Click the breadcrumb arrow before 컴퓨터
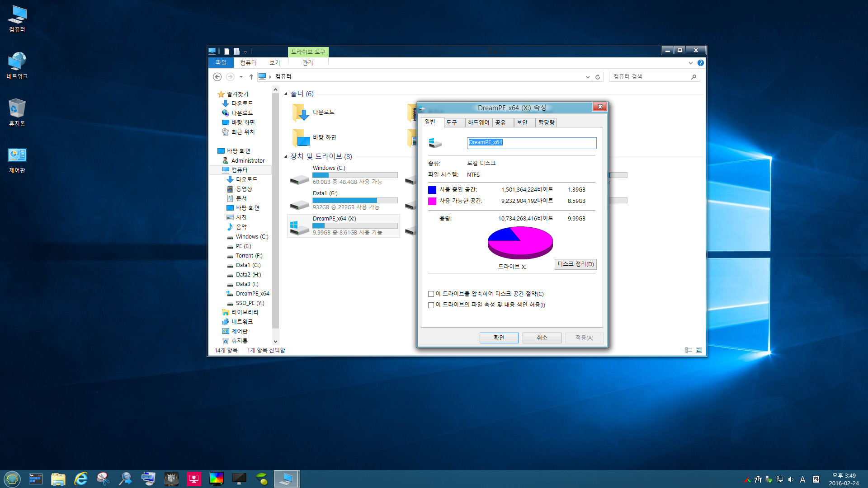 [x=270, y=77]
